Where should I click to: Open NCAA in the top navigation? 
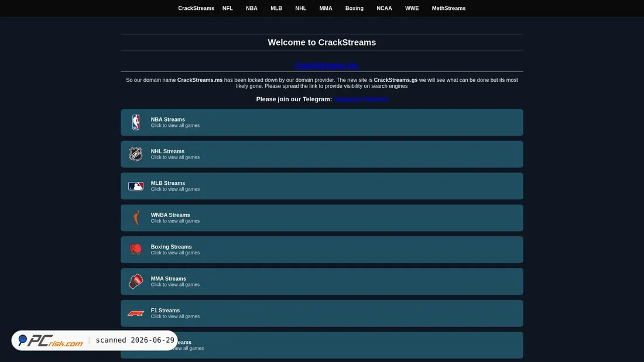(x=385, y=8)
